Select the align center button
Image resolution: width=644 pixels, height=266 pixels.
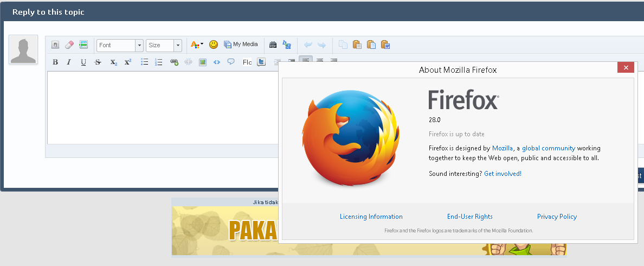319,59
